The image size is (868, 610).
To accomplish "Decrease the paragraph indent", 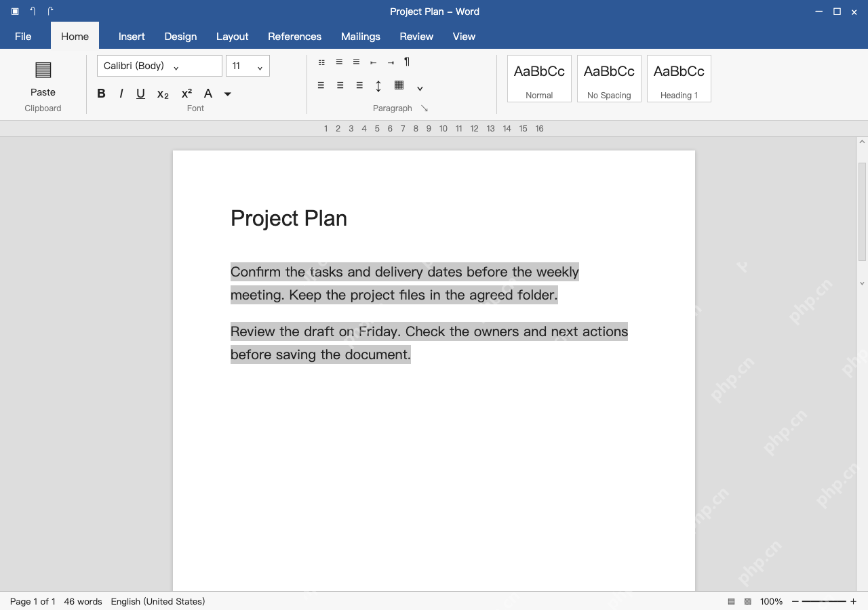I will (x=373, y=62).
